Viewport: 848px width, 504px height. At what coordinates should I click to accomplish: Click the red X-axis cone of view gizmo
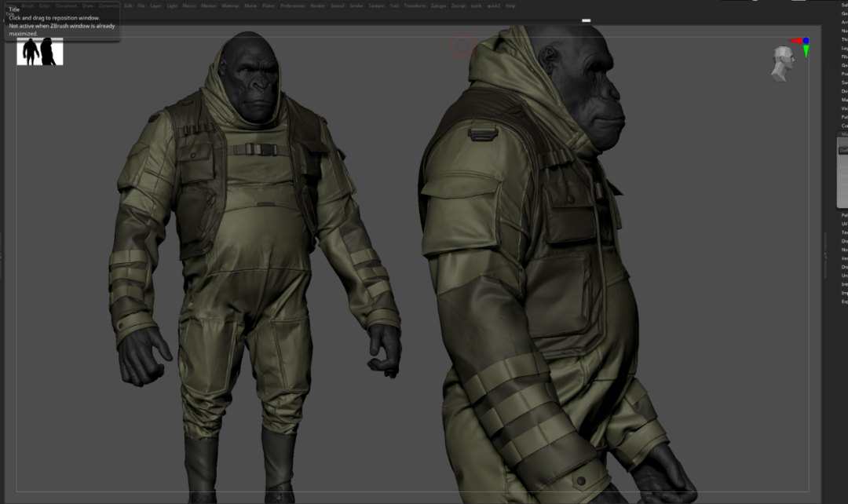pyautogui.click(x=795, y=41)
